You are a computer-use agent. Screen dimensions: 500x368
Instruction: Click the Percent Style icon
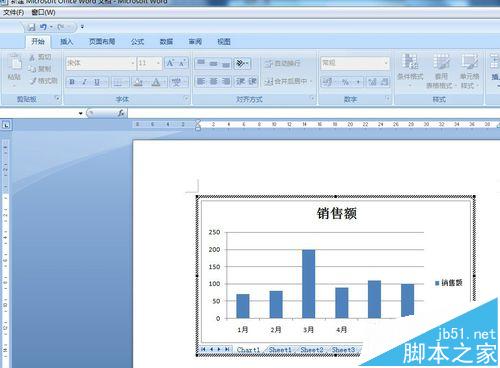tap(345, 82)
